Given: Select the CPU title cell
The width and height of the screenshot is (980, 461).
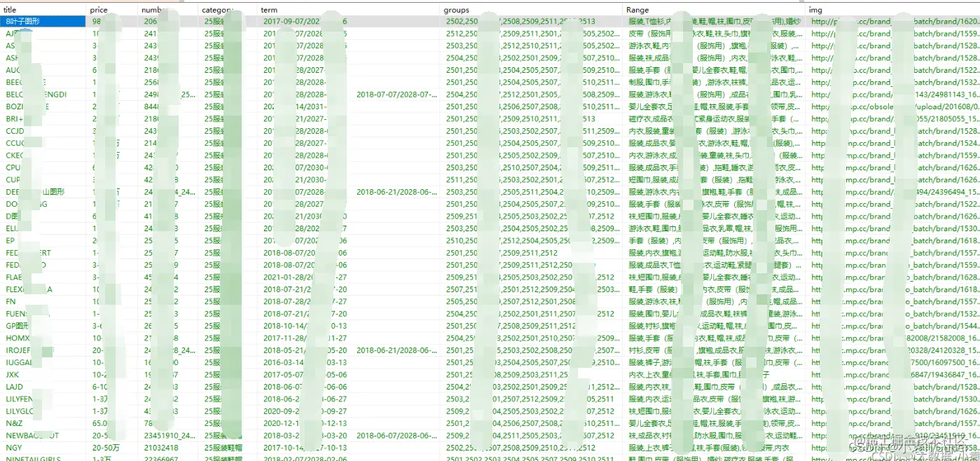Looking at the screenshot, I should (44, 167).
